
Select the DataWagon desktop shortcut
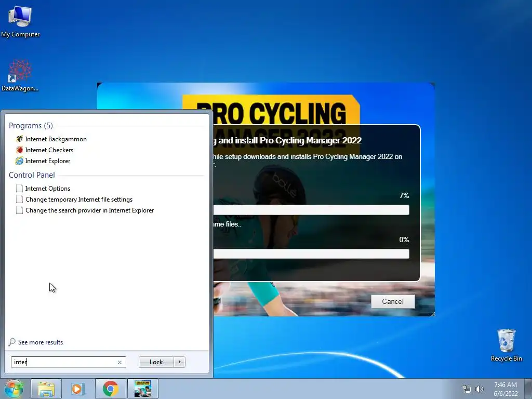click(x=20, y=75)
